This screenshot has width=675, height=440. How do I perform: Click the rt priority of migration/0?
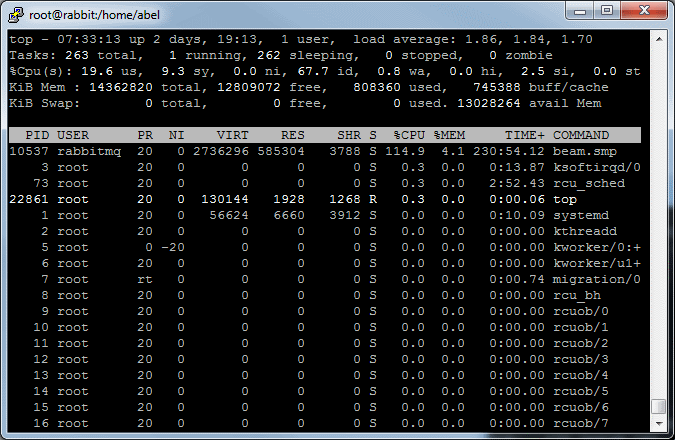pyautogui.click(x=145, y=279)
